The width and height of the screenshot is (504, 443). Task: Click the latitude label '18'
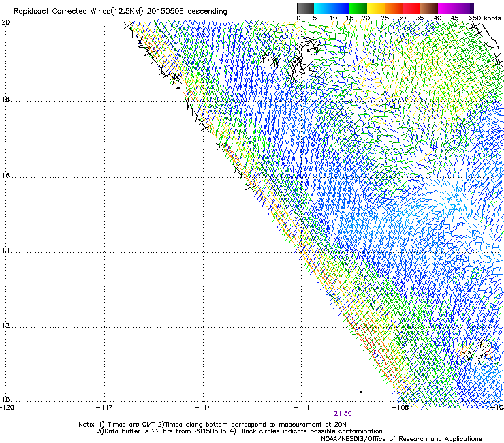pos(5,99)
